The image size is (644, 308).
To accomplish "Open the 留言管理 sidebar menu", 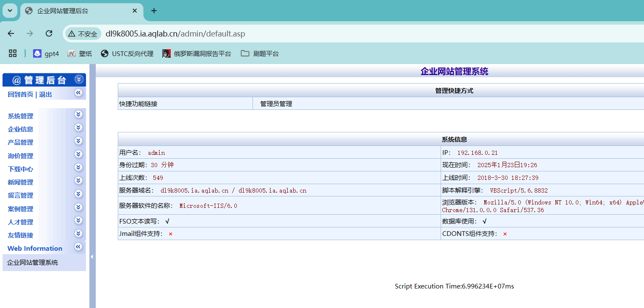I will tap(20, 196).
